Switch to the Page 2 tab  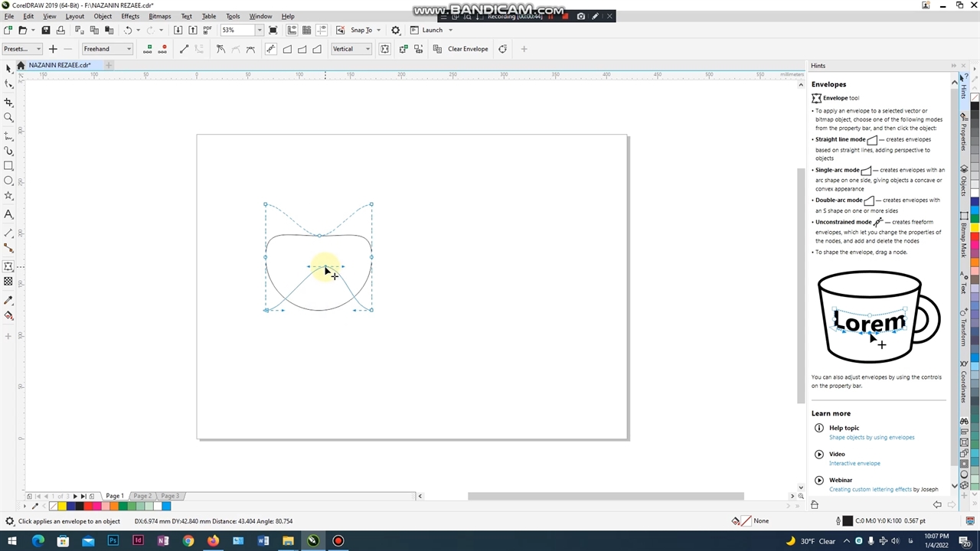pyautogui.click(x=142, y=496)
